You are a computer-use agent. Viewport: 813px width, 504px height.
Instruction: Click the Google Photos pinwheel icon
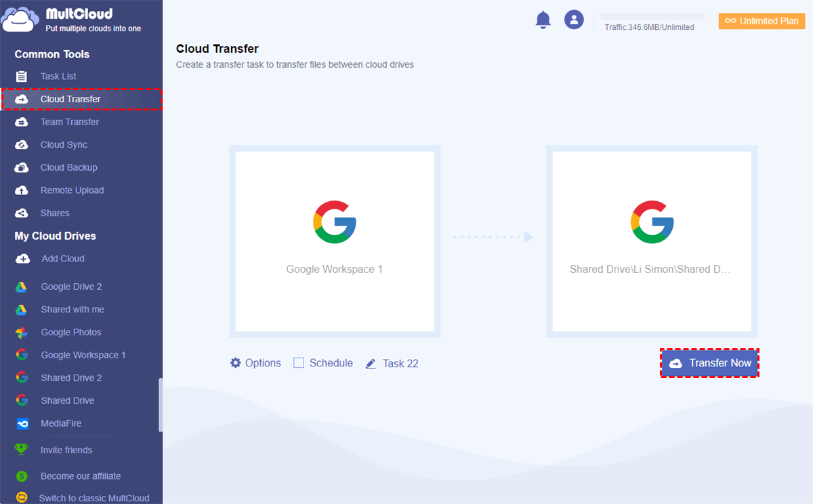click(22, 333)
